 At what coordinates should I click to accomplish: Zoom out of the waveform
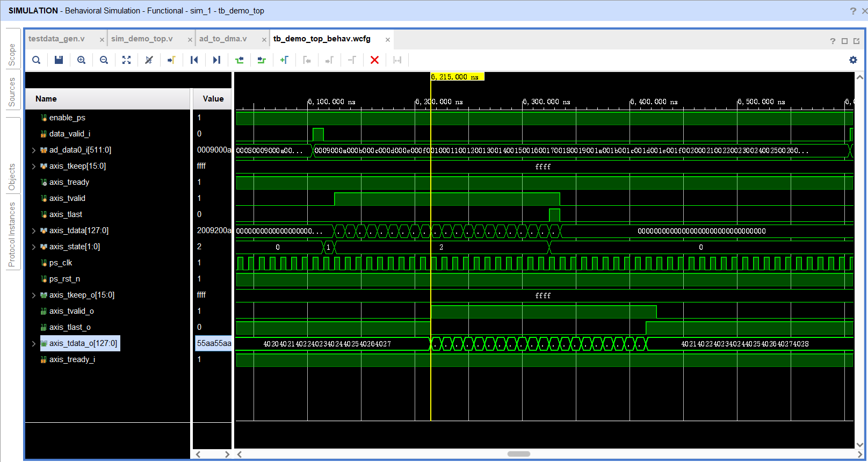pyautogui.click(x=104, y=60)
